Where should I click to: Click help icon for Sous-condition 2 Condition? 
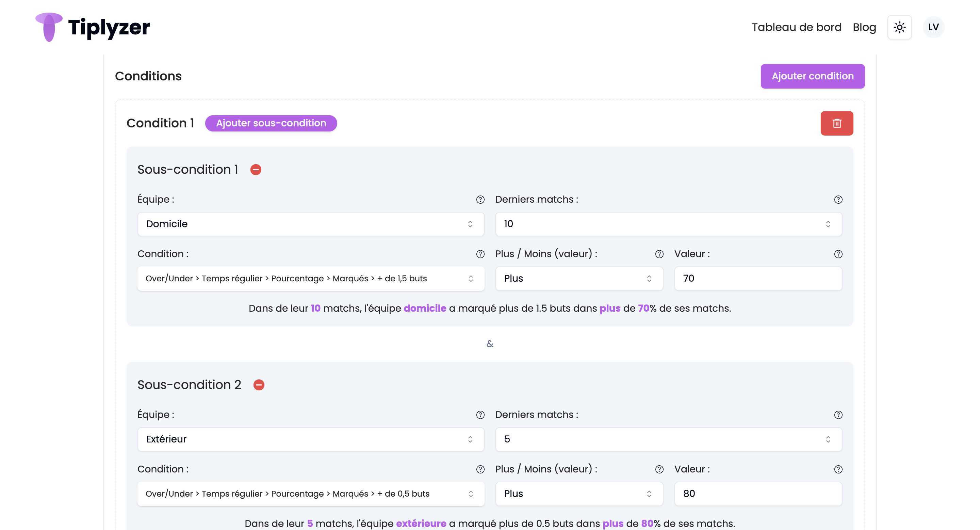(480, 469)
